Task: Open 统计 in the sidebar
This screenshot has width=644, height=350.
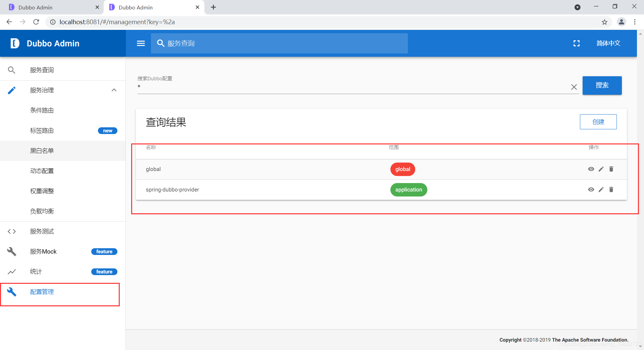Action: (63, 272)
